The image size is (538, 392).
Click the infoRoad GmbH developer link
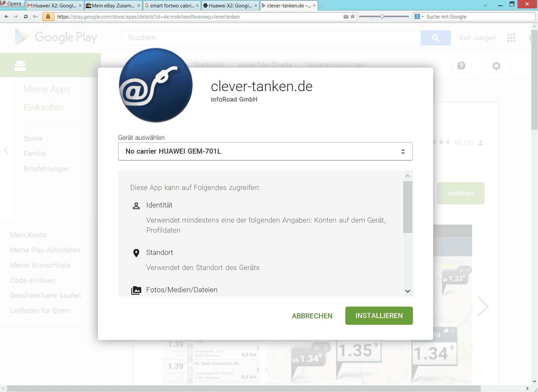coord(234,100)
